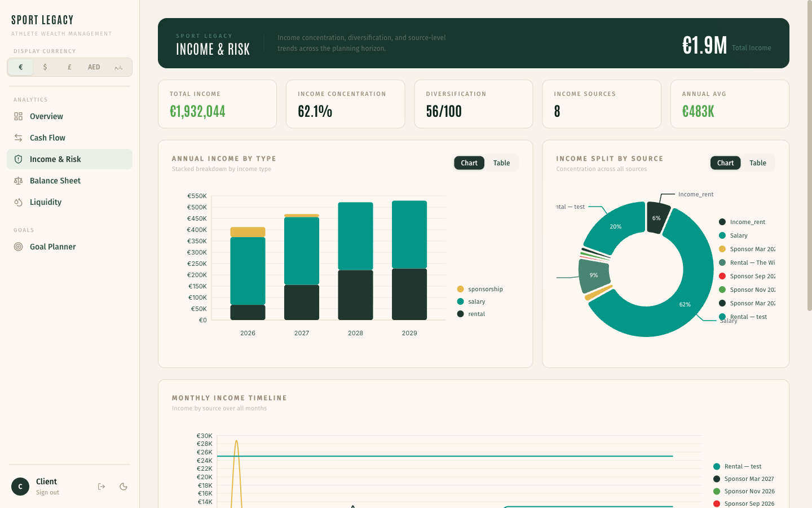Switch display currency to dollars
Viewport: 812px width, 508px height.
click(45, 67)
